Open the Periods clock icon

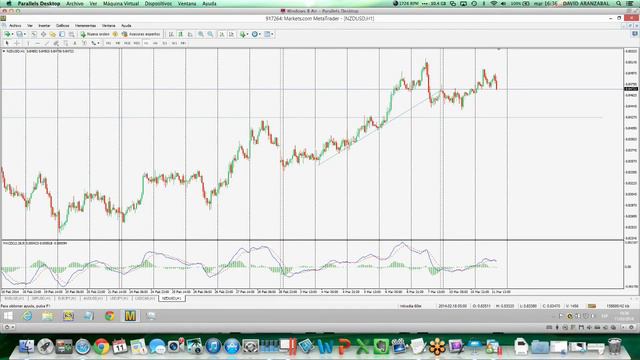coord(254,34)
